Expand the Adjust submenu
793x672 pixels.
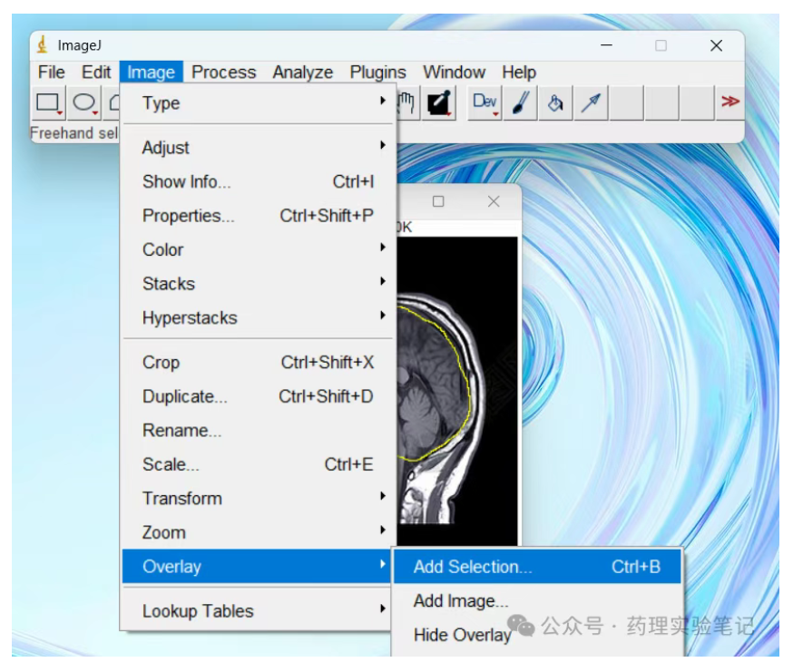click(x=258, y=148)
